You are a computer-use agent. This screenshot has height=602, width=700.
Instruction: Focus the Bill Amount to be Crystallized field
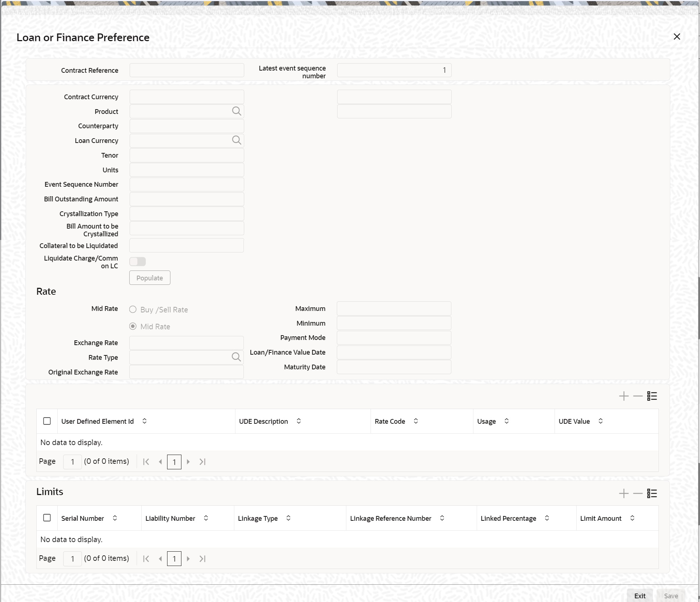click(x=187, y=228)
